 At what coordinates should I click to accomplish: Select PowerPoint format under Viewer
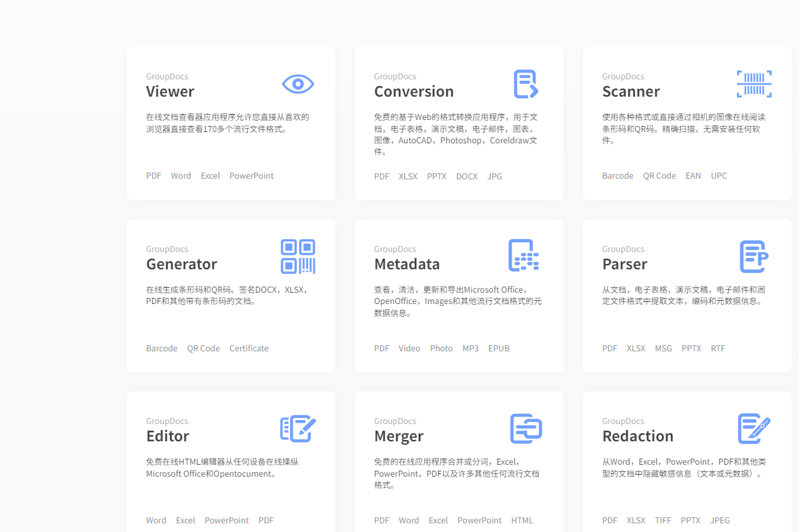pos(251,176)
